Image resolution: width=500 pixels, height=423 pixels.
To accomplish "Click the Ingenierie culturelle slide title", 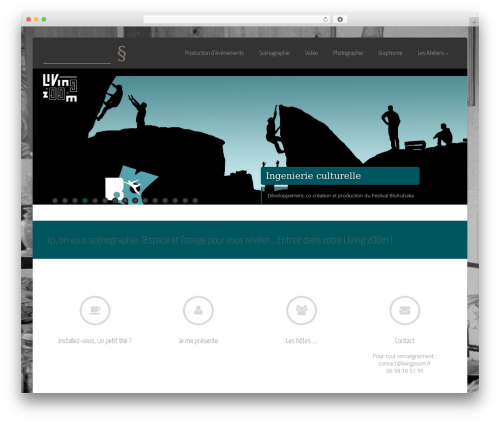I will 313,176.
